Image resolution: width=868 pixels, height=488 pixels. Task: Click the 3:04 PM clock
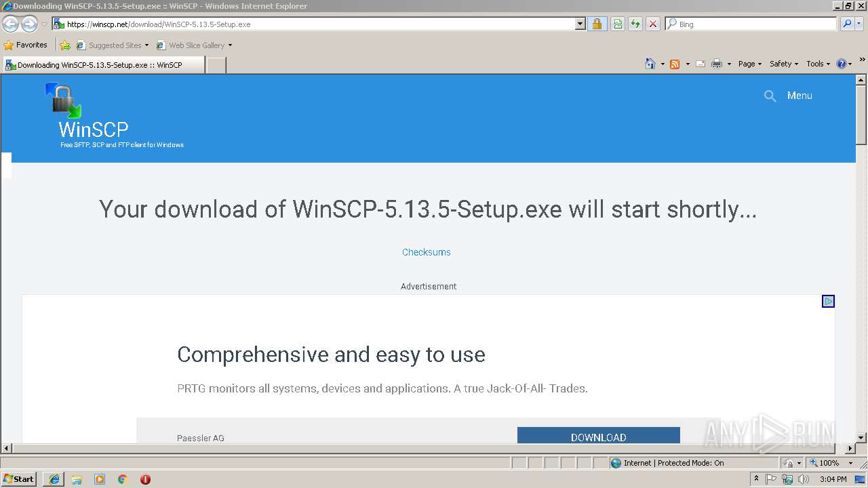833,479
